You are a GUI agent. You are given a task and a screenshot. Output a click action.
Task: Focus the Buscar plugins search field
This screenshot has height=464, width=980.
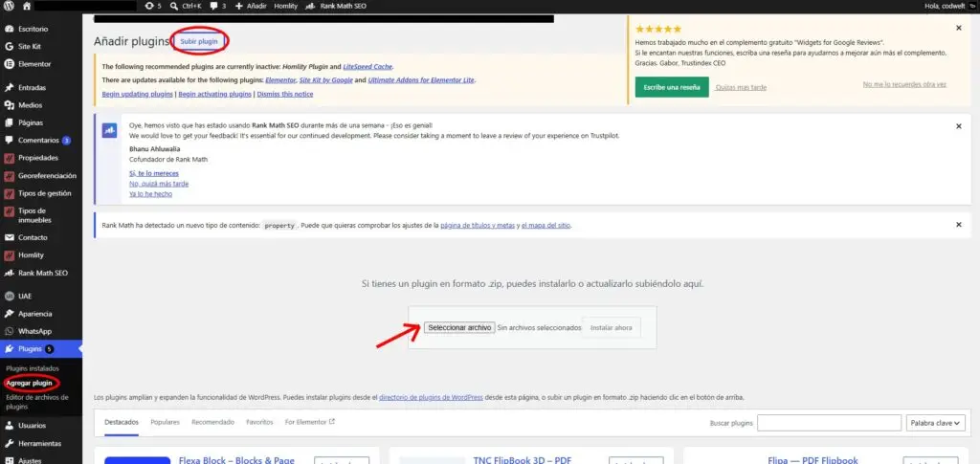[829, 423]
